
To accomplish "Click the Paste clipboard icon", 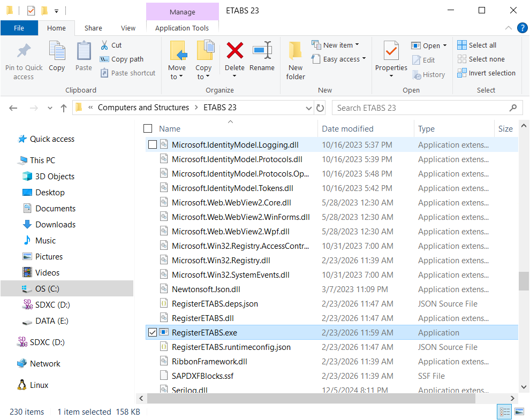I will (84, 51).
